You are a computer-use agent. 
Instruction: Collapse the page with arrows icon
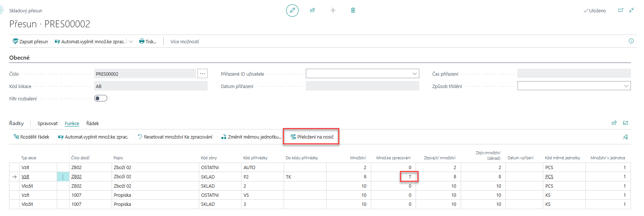pos(632,10)
